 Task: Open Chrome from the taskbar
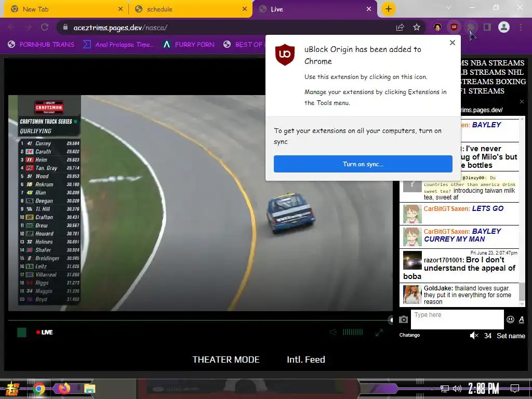pos(38,389)
